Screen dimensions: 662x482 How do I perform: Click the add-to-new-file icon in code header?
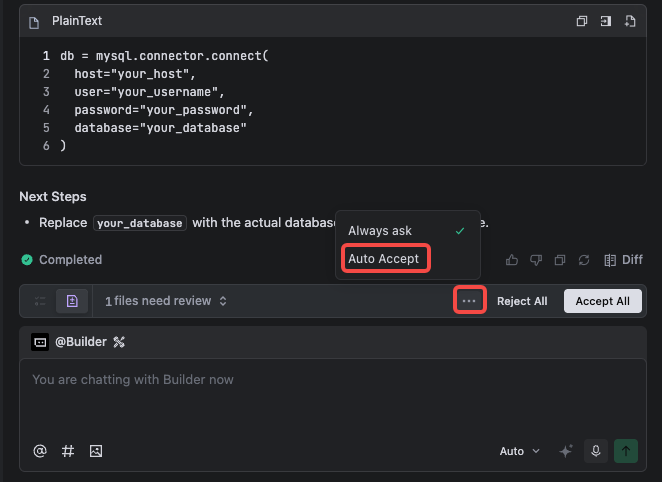630,21
